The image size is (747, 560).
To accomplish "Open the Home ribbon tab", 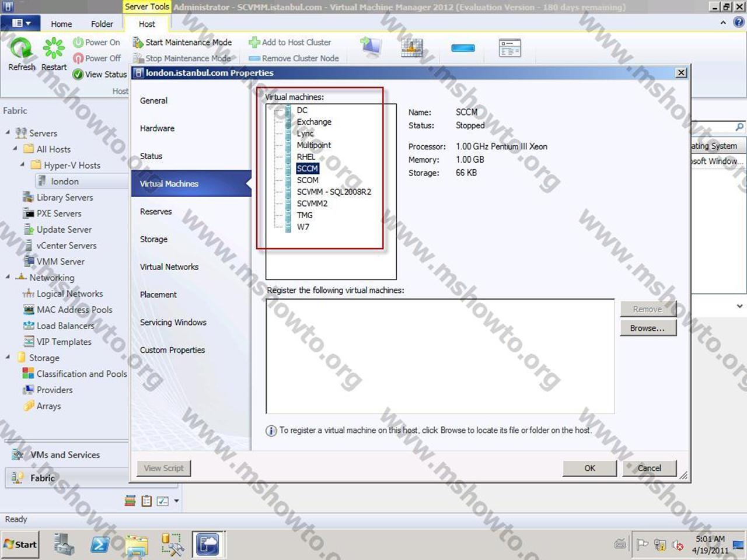I will pyautogui.click(x=61, y=24).
